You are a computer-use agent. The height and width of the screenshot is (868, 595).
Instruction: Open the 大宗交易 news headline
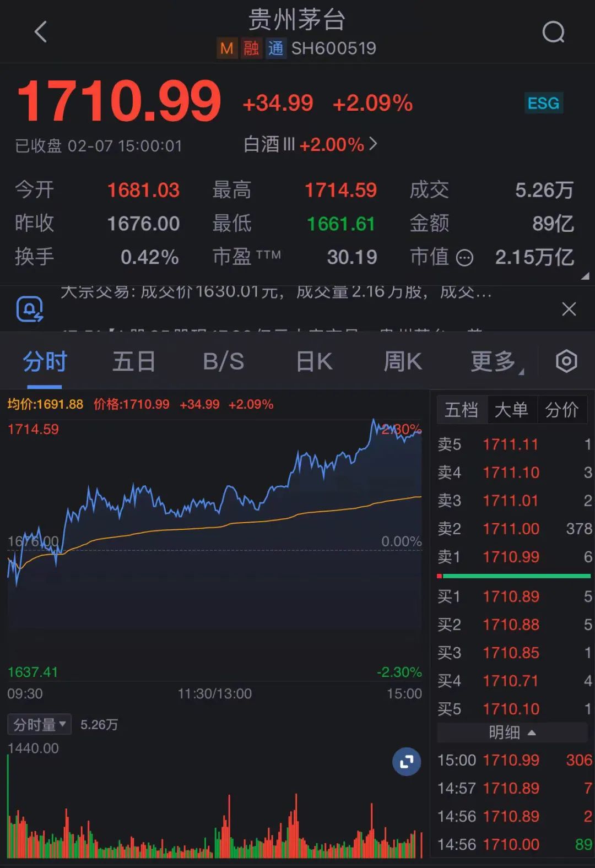[x=275, y=292]
